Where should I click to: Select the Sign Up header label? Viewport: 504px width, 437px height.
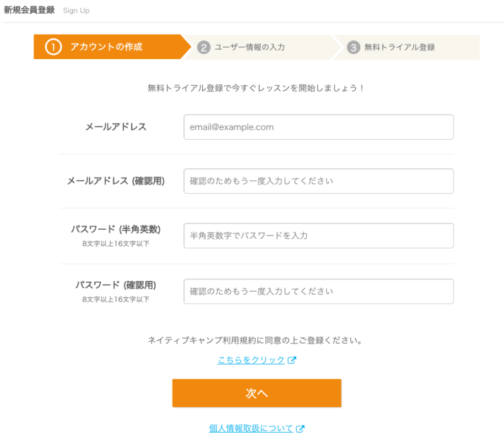(x=76, y=10)
